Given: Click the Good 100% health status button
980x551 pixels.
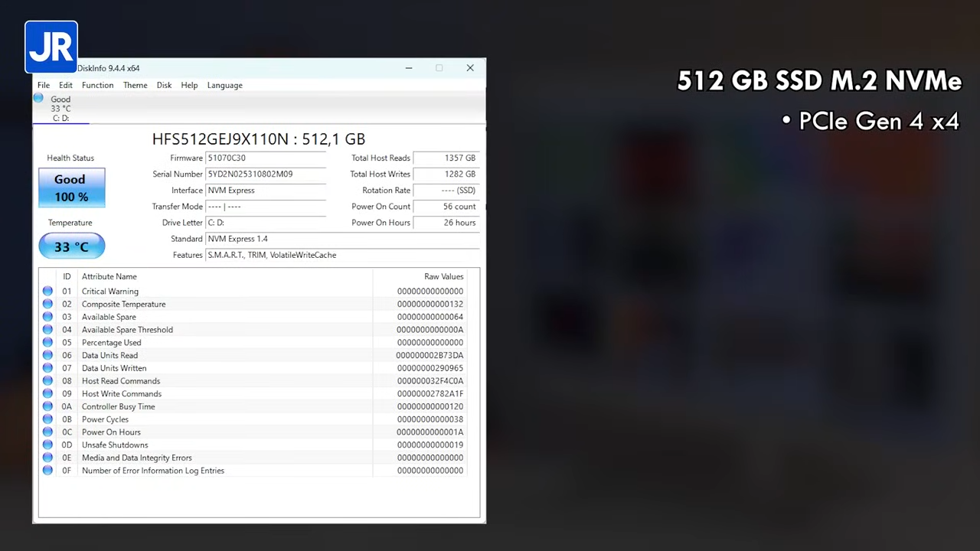Looking at the screenshot, I should pyautogui.click(x=70, y=187).
